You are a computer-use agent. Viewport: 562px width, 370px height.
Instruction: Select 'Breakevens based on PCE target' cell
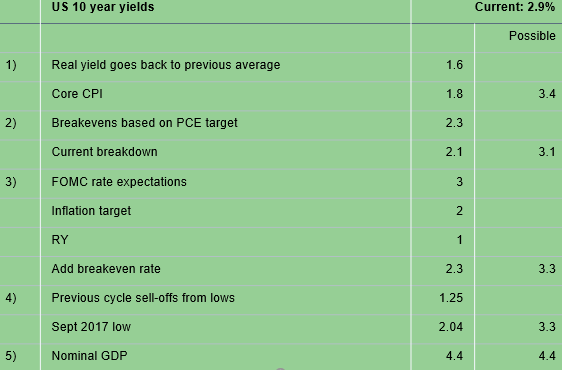click(x=226, y=125)
